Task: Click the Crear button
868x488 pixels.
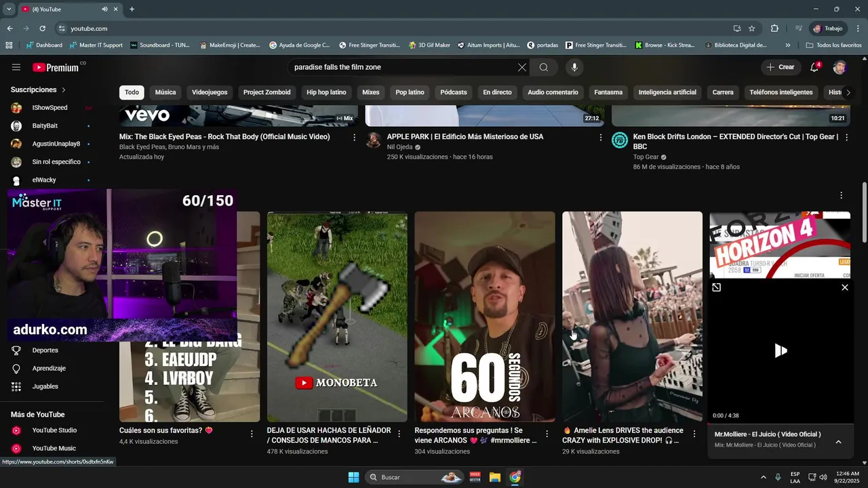Action: point(780,67)
